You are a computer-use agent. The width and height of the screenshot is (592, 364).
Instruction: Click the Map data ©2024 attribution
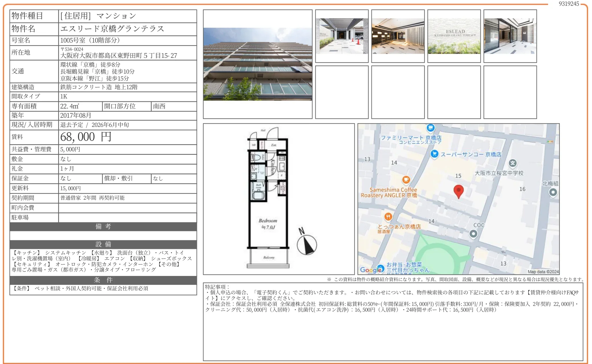point(543,272)
